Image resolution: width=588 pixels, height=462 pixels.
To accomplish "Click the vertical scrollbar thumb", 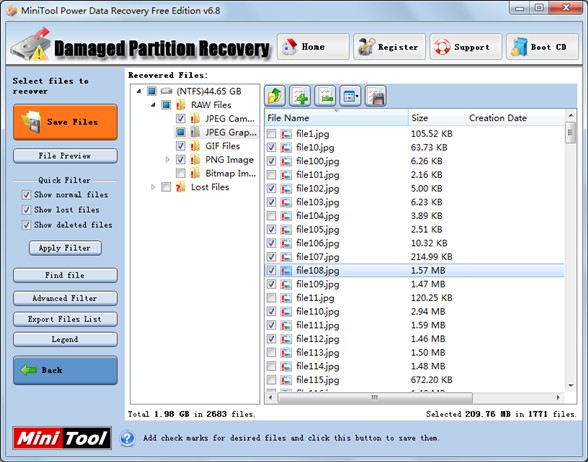I will [x=570, y=132].
